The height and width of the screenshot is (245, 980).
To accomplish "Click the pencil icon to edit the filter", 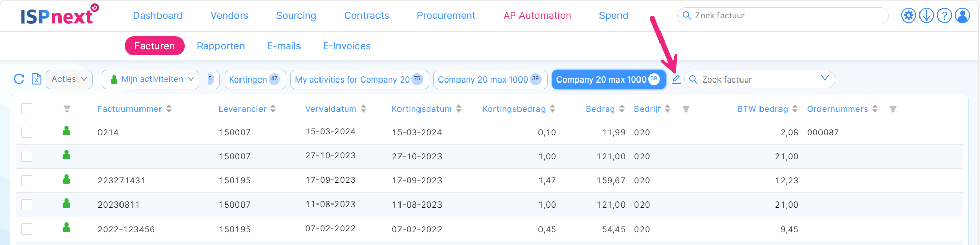I will pos(676,79).
